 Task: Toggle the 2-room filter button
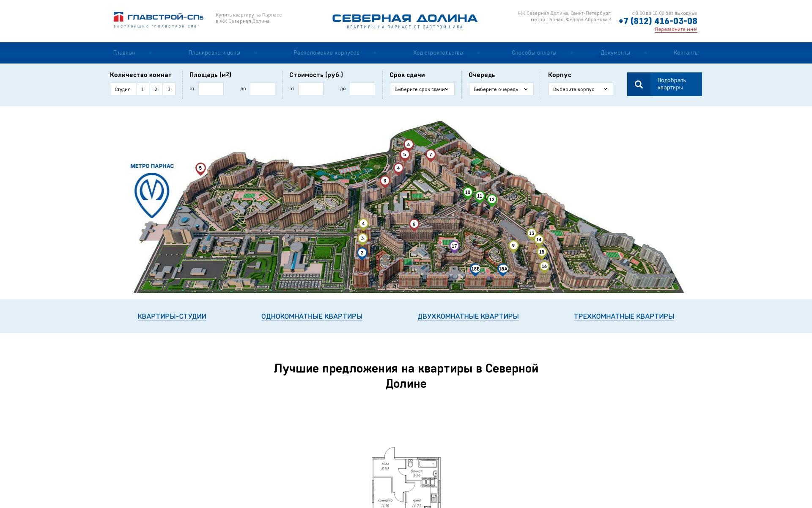point(156,89)
